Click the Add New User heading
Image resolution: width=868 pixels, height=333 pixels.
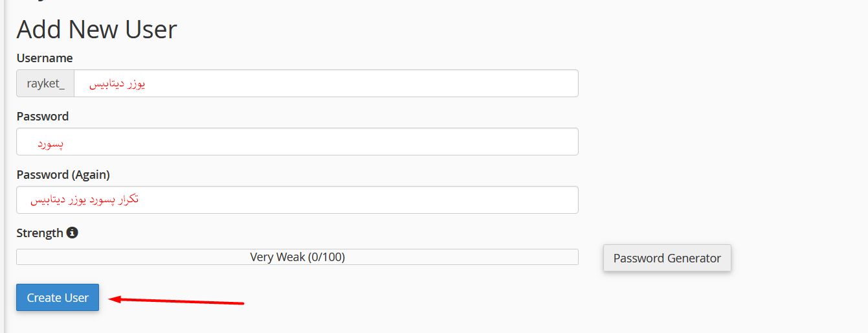tap(97, 30)
